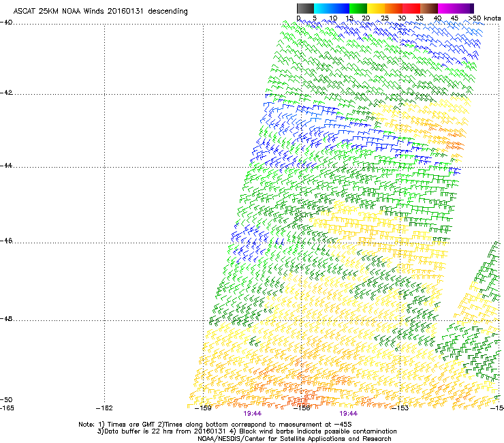This screenshot has width=504, height=443.
Task: Click the '-40' latitude axis label
Action: click(x=6, y=22)
